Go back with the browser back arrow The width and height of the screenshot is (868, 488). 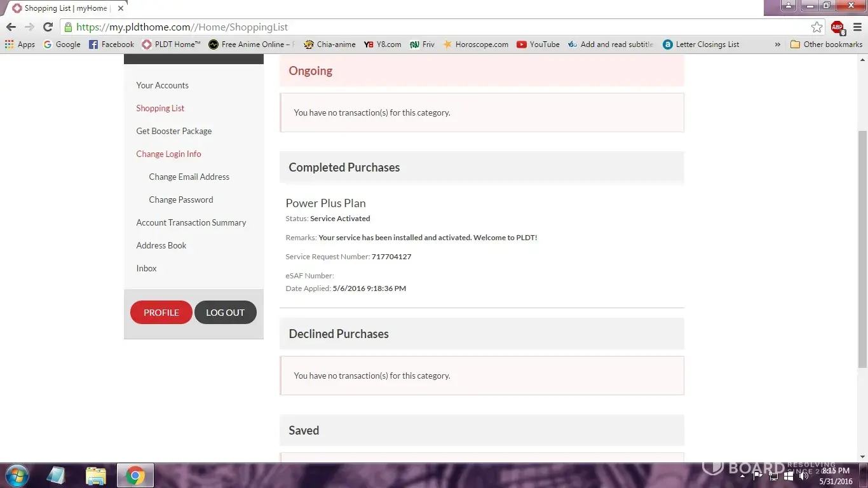[x=11, y=27]
